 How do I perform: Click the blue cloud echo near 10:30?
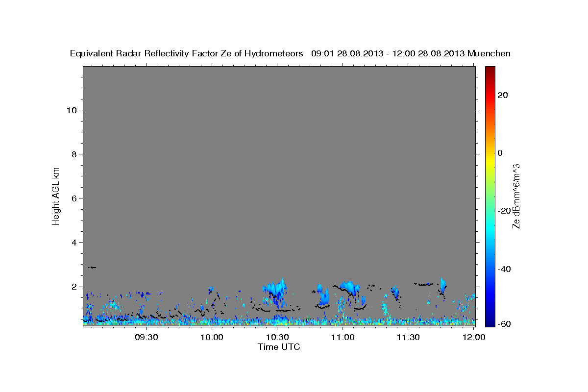275,289
